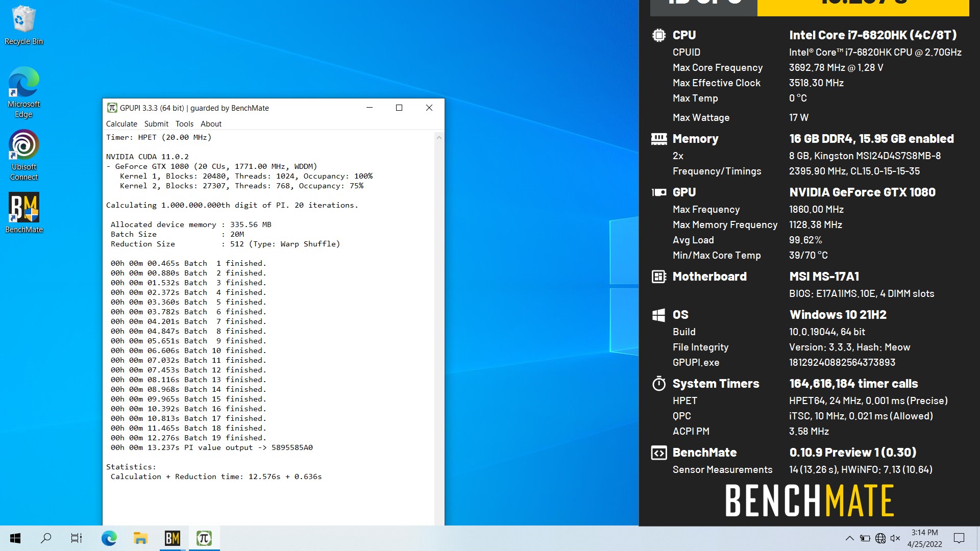Open the Calculate menu in GPUPI
The image size is (980, 551).
(x=121, y=123)
